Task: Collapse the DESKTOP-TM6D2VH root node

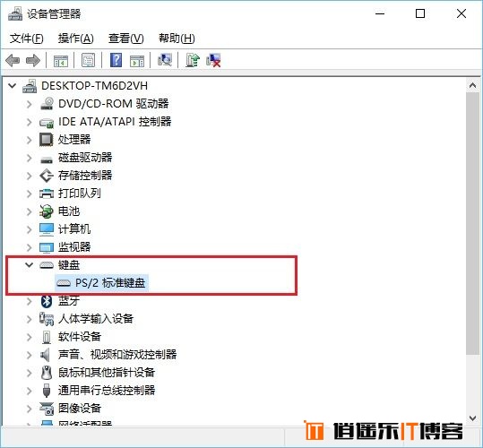Action: 12,85
